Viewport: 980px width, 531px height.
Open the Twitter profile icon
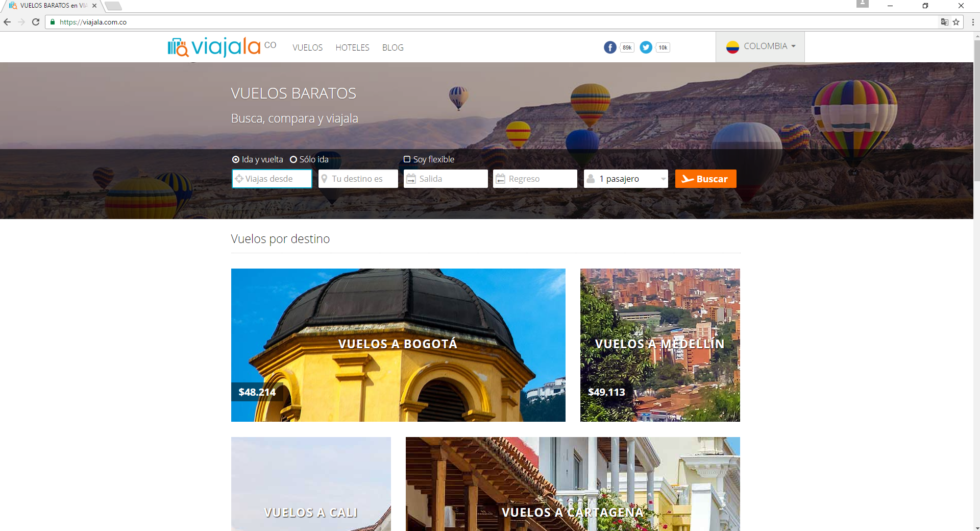click(646, 47)
